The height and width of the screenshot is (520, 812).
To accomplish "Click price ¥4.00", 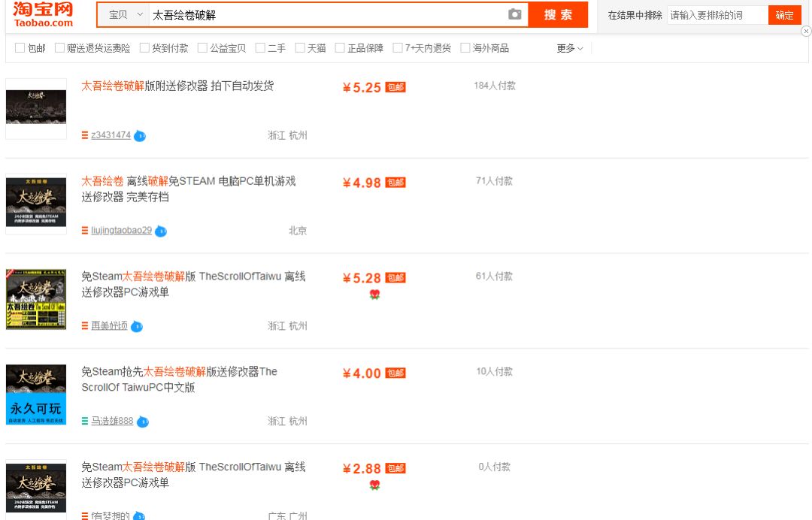I will 362,373.
